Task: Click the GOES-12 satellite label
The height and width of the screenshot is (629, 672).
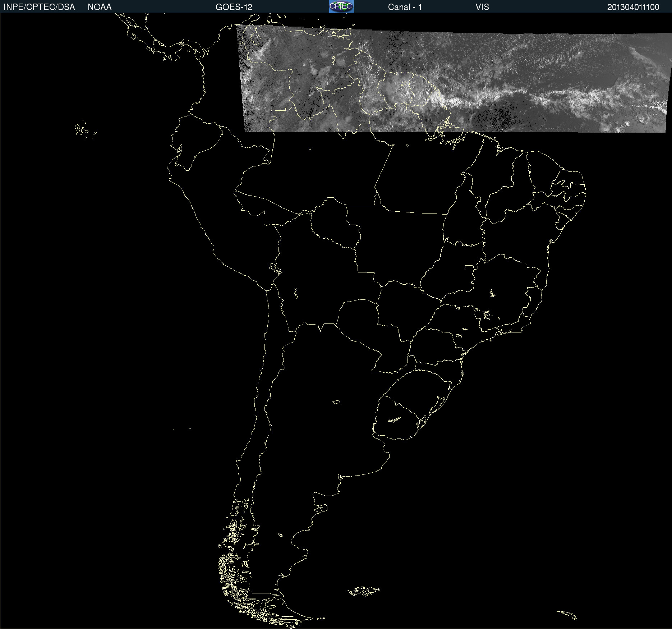Action: 234,7
